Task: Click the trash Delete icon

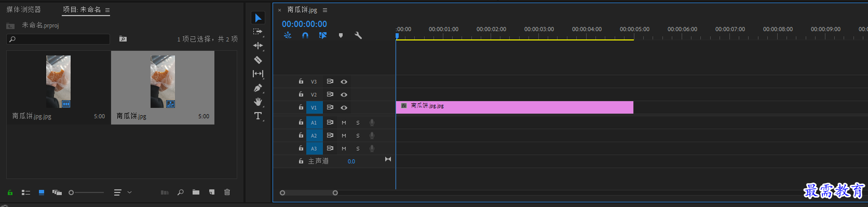Action: point(227,192)
